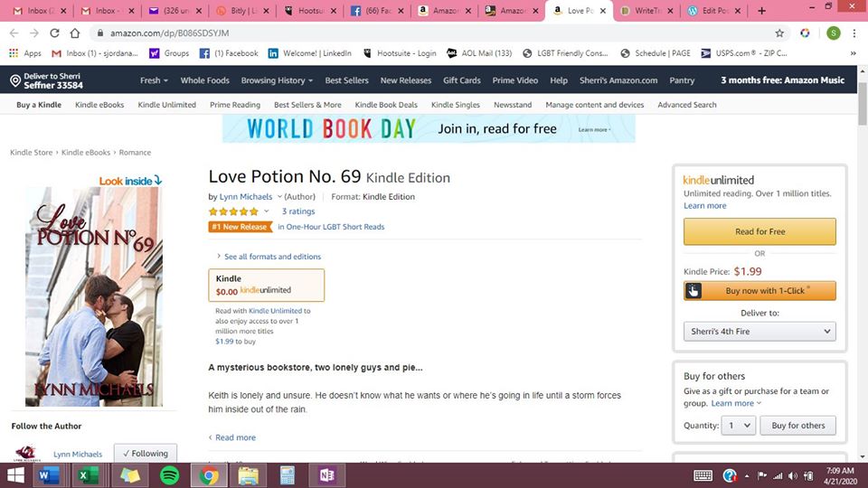Select the Kindle $0.00 format option
Screen dimensions: 868x488
pyautogui.click(x=266, y=285)
